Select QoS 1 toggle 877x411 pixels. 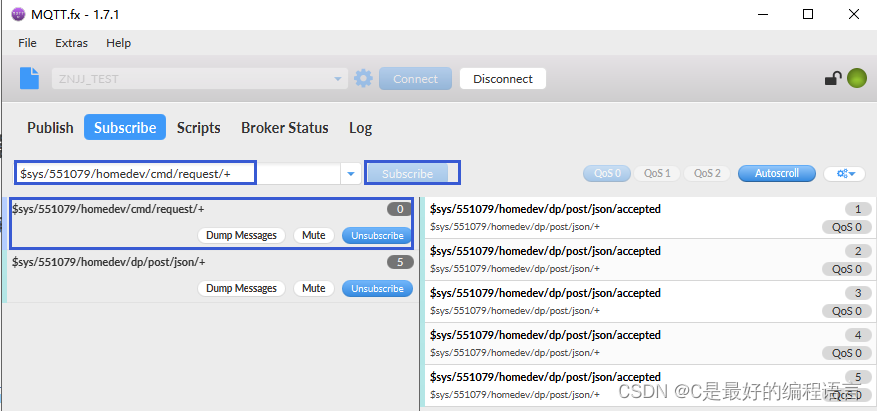(657, 173)
